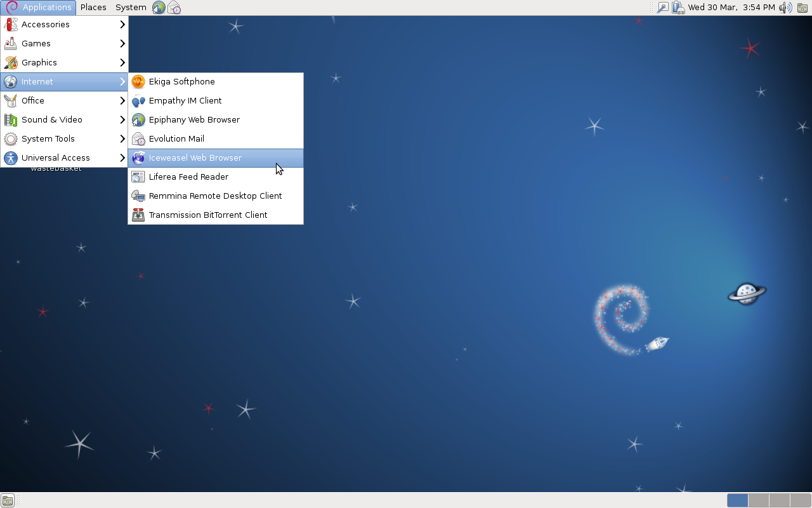Click the Epiphany web browser launcher in top panel

pyautogui.click(x=159, y=8)
